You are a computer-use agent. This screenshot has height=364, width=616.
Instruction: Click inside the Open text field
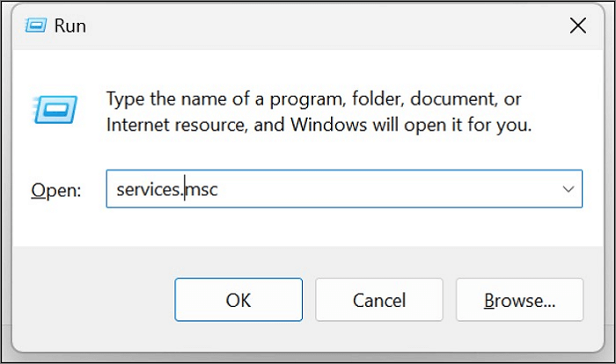click(352, 189)
